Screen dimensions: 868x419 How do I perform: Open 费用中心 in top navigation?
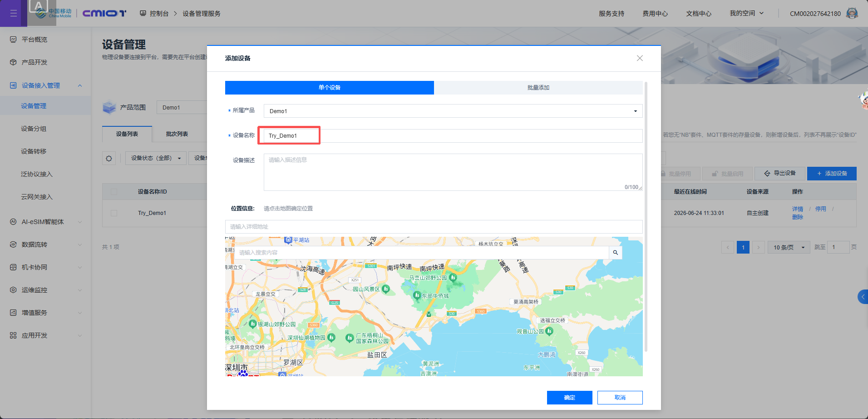tap(655, 14)
